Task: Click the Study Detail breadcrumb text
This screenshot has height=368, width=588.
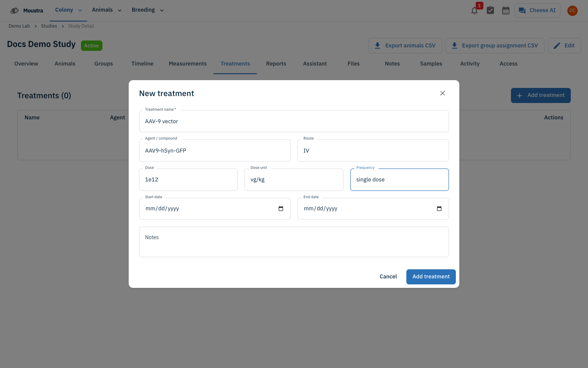Action: (81, 26)
